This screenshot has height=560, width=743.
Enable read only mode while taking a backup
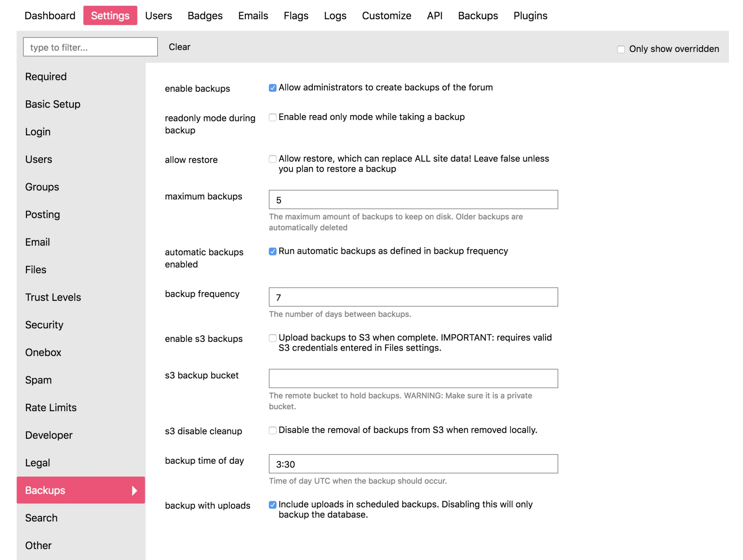pos(272,117)
